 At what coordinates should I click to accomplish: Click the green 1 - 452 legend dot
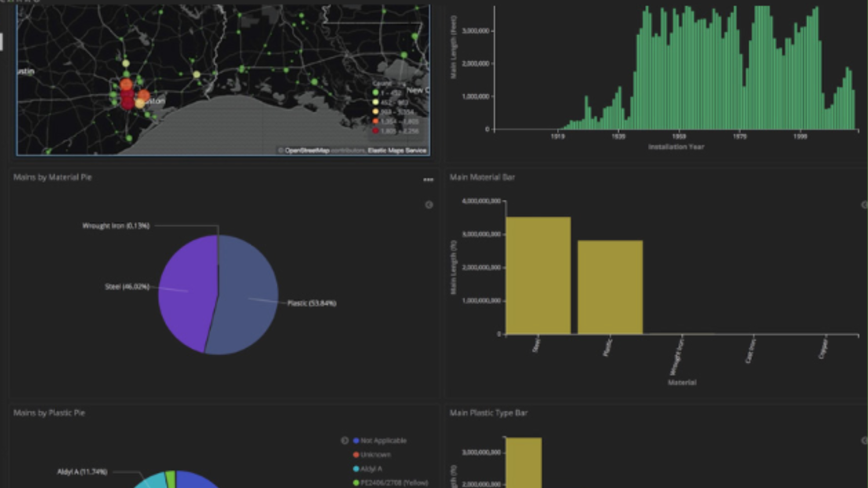click(375, 93)
